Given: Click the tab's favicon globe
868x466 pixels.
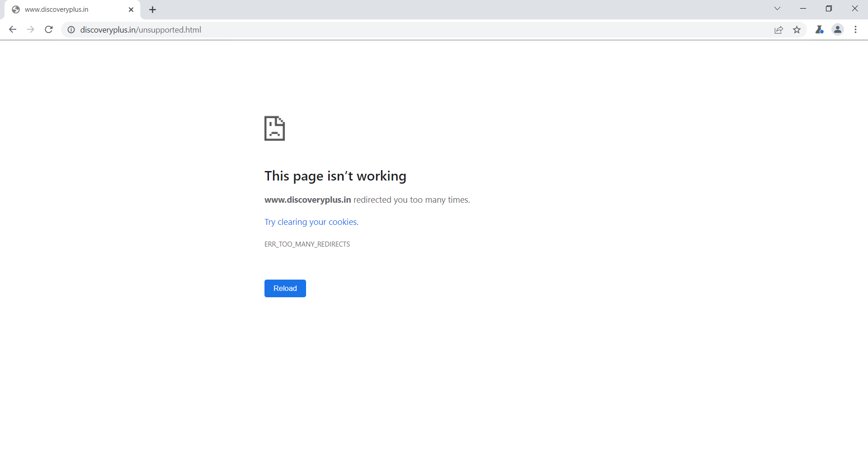Looking at the screenshot, I should [16, 9].
